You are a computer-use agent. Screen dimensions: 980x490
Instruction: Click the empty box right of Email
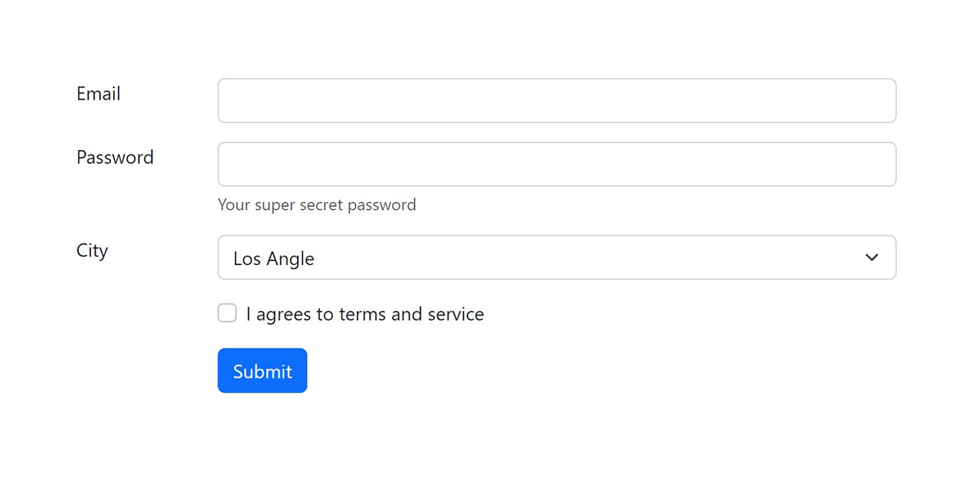[x=557, y=100]
